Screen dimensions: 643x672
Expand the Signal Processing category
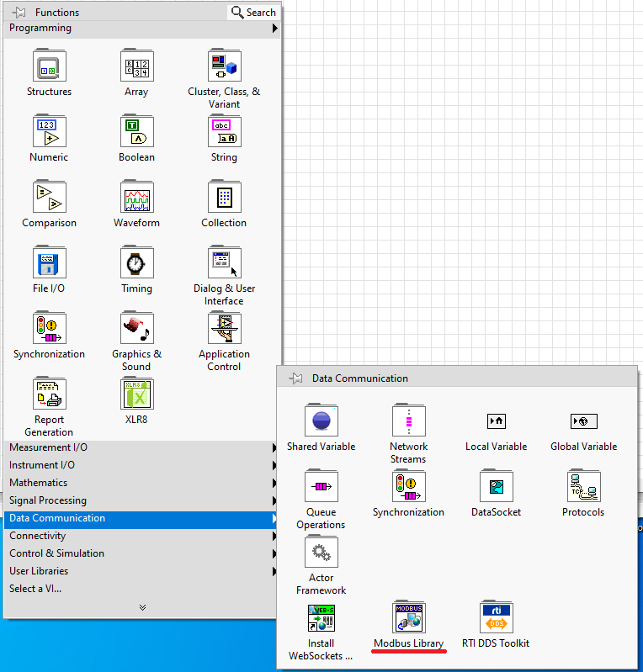pos(141,500)
